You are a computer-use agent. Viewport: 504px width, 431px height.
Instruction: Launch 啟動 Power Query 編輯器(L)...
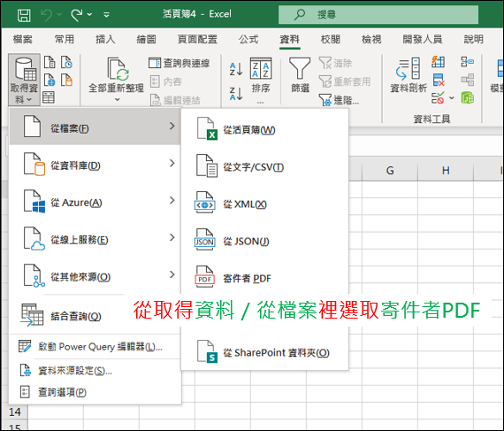tap(95, 346)
